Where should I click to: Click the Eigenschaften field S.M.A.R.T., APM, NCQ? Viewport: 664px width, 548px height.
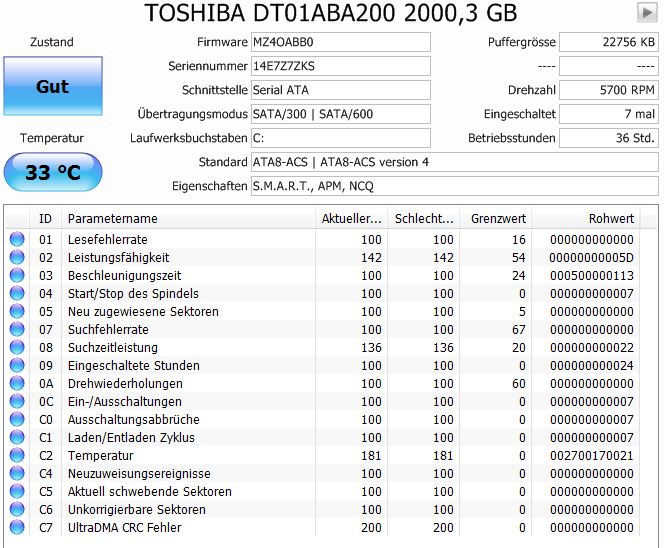[455, 186]
